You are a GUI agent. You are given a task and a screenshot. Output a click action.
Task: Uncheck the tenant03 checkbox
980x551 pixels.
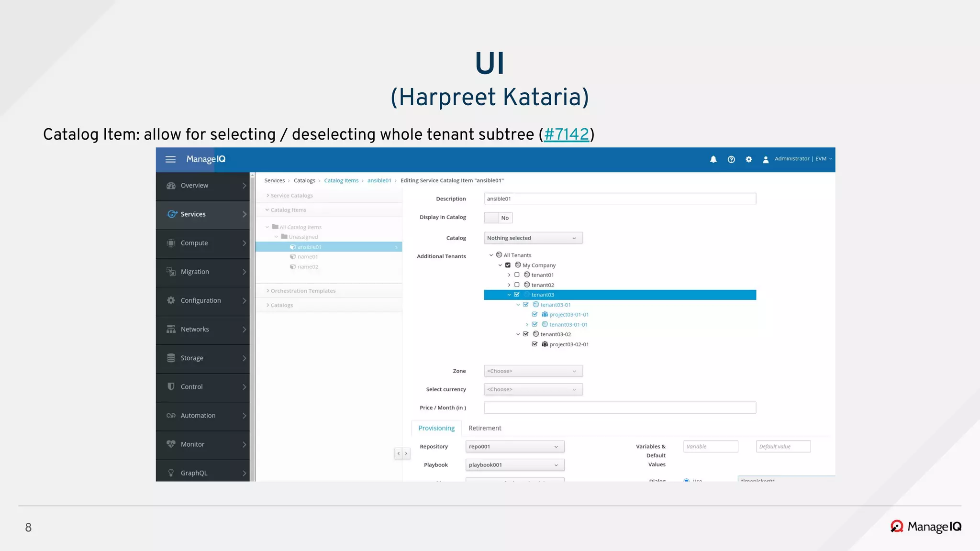pyautogui.click(x=517, y=295)
